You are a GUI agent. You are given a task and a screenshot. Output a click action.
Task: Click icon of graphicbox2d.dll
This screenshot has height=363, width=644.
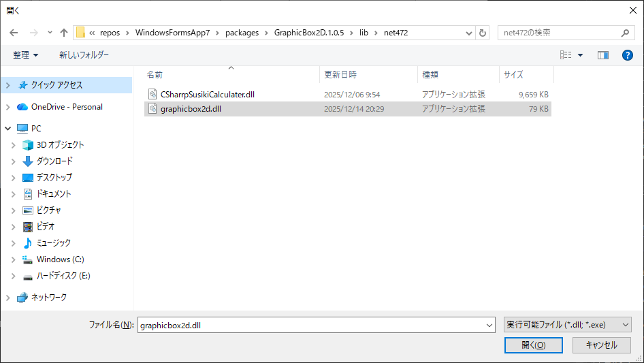[152, 108]
